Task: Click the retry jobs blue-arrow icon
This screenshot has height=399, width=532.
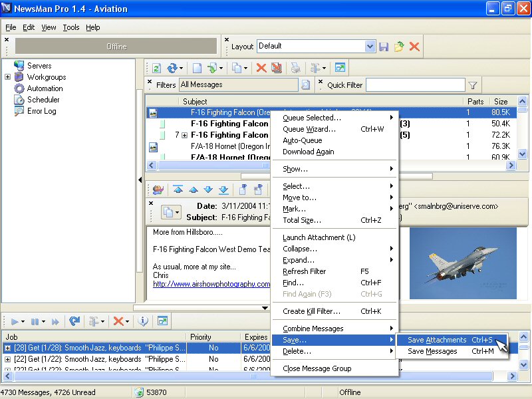Action: (74, 321)
